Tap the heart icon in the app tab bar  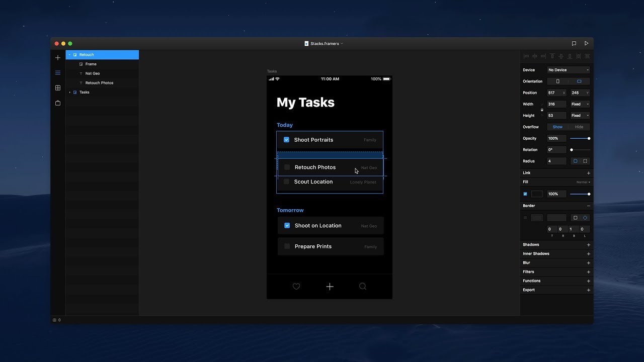click(x=296, y=287)
